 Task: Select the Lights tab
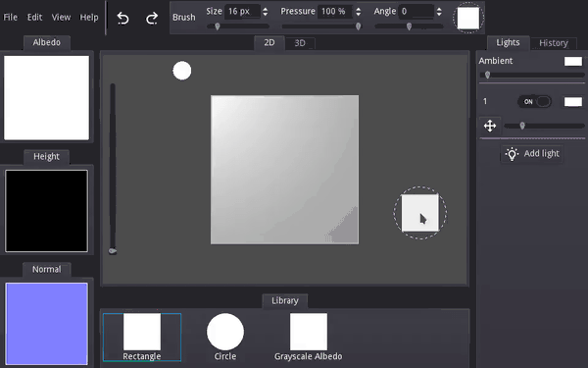coord(508,42)
